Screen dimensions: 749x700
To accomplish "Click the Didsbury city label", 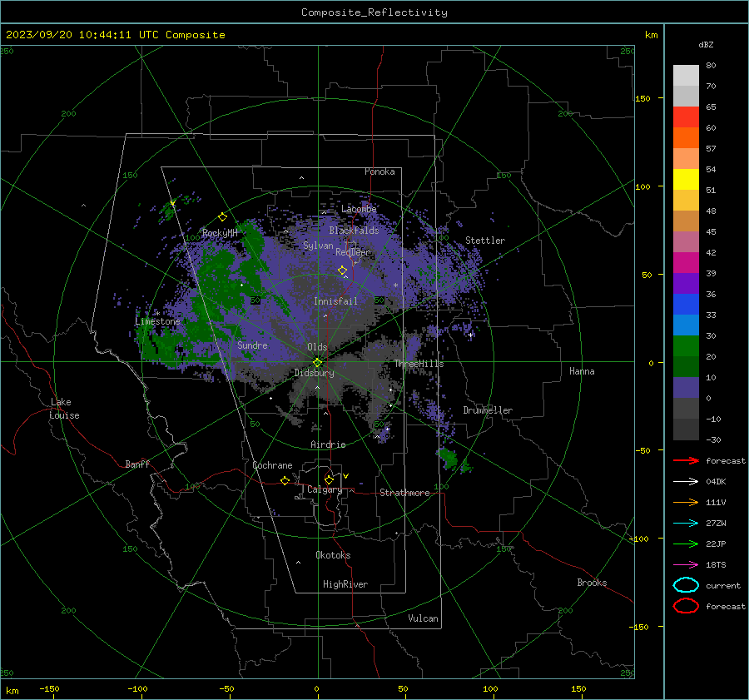I will pyautogui.click(x=314, y=373).
